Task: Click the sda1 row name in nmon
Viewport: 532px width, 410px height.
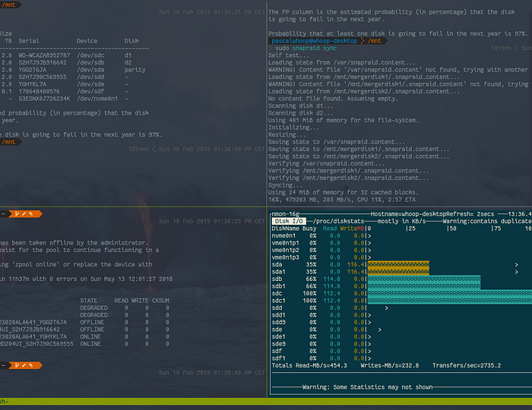Action: pyautogui.click(x=279, y=272)
